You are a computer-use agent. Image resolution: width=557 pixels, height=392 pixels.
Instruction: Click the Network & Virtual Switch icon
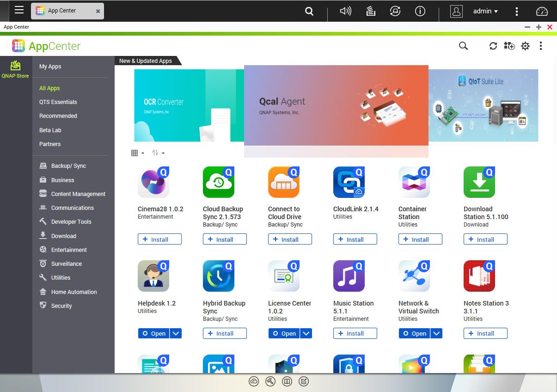point(414,276)
